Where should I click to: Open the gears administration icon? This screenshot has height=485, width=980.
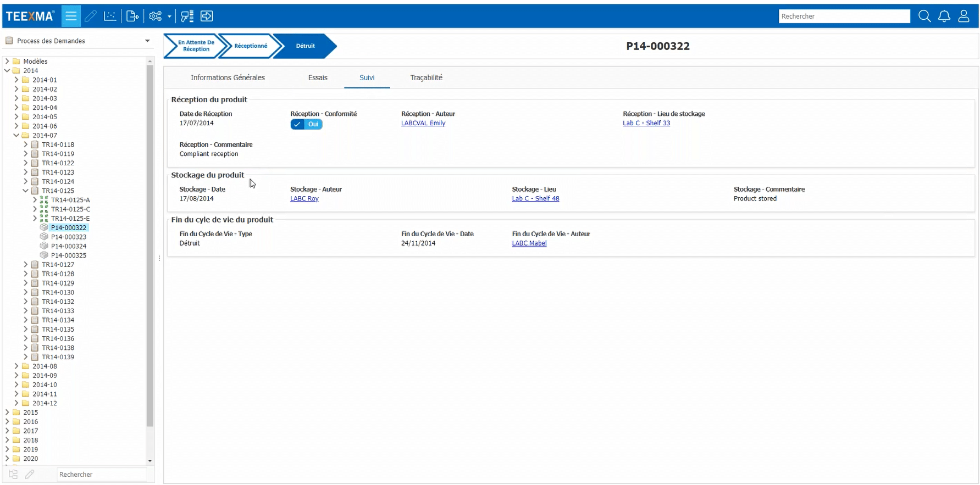click(156, 16)
